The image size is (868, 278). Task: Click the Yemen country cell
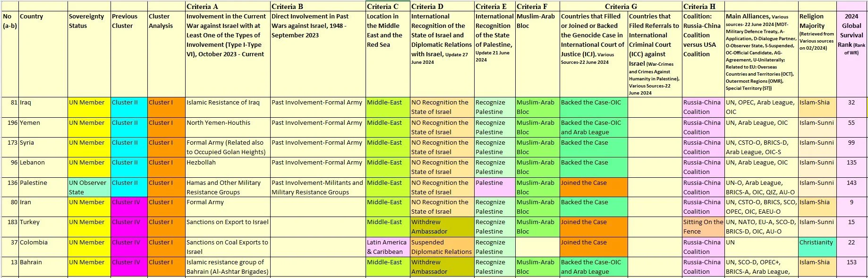pos(43,127)
